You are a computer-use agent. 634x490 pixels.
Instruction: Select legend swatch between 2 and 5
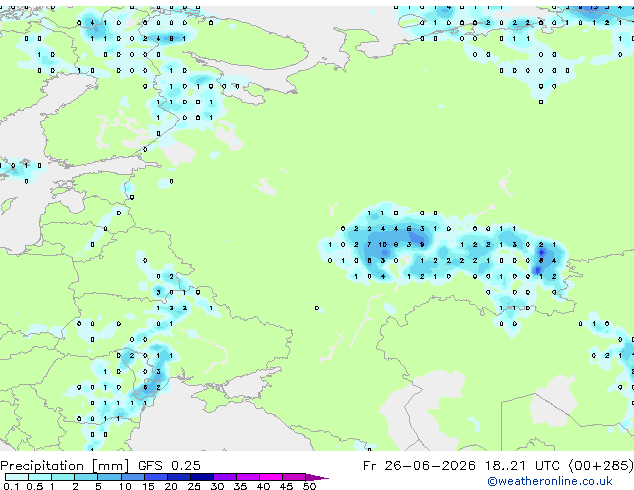(x=86, y=477)
